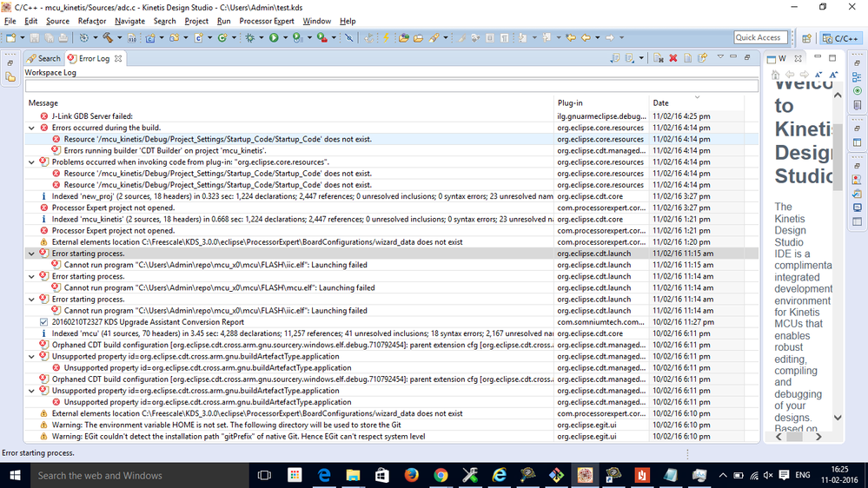Click the binary 010 toolbar icon

tap(132, 37)
